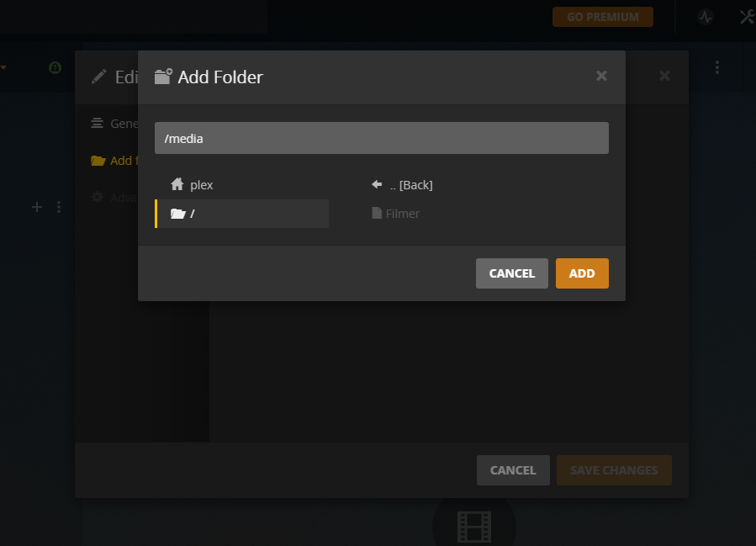Image resolution: width=756 pixels, height=546 pixels.
Task: Click the yellow dropdown arrow at left edge
Action: tap(3, 67)
